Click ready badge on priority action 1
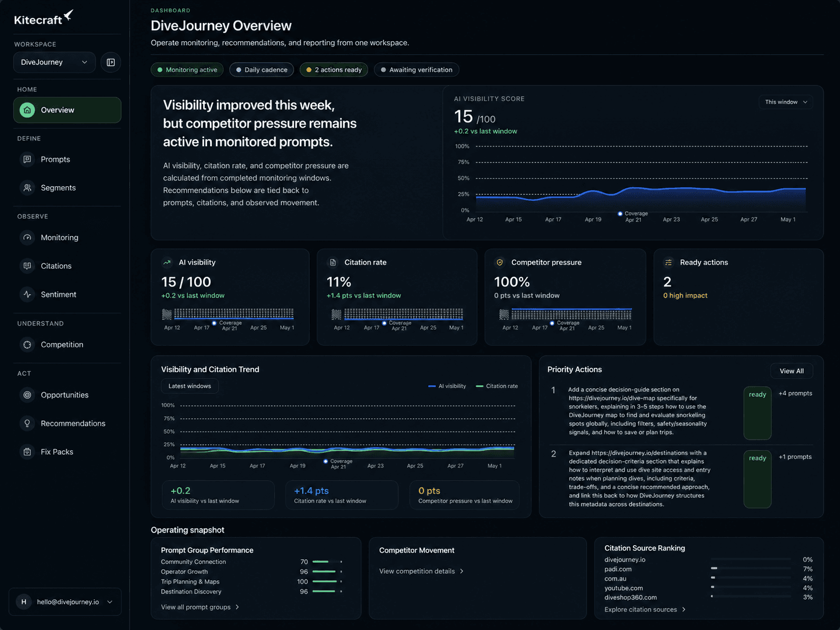 click(x=758, y=413)
